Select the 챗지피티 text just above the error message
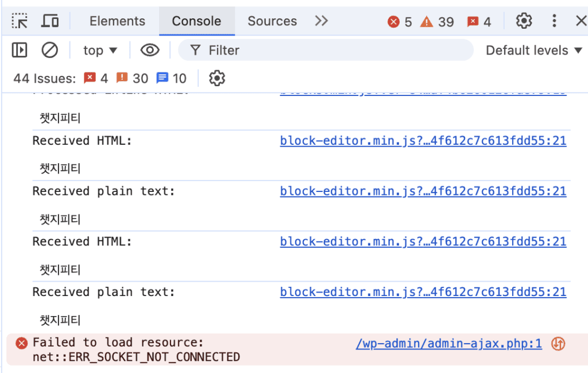The image size is (588, 373). pyautogui.click(x=60, y=320)
